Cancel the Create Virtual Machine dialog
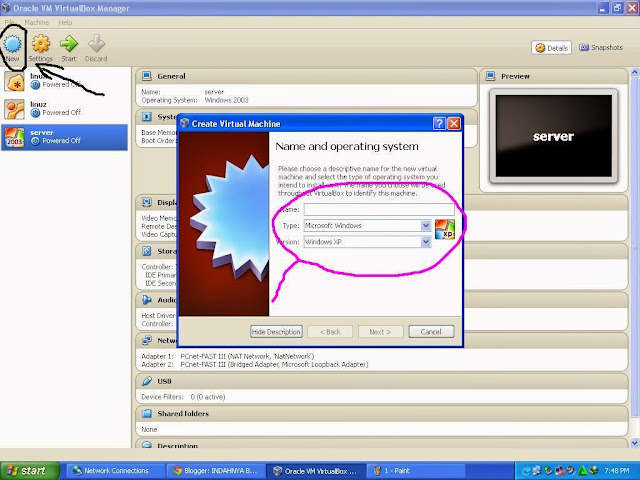640x480 pixels. (x=431, y=332)
